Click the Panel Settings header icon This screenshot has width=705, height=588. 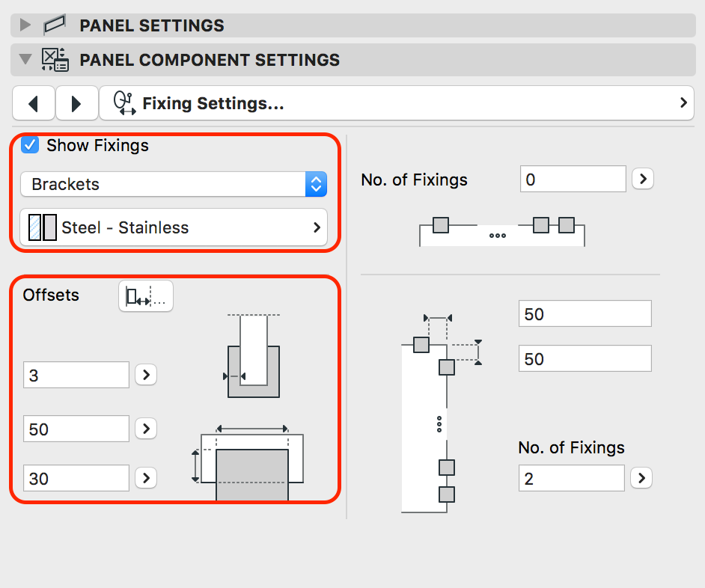coord(55,25)
